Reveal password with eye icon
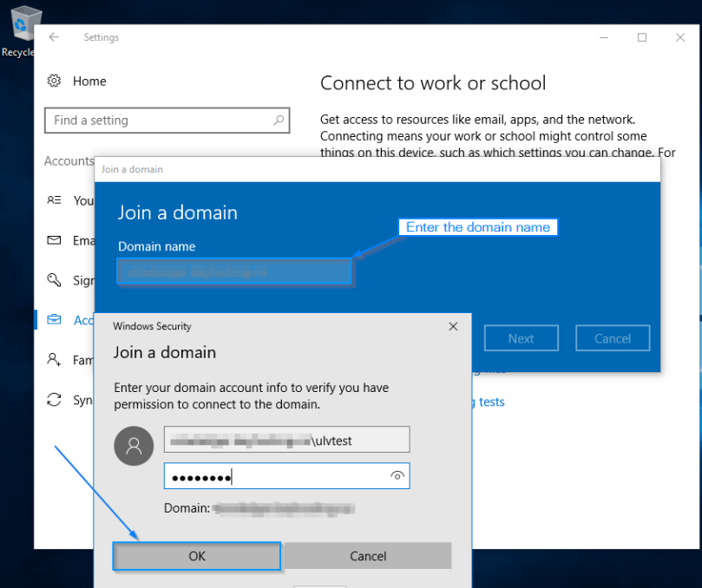Image resolution: width=702 pixels, height=588 pixels. [x=397, y=476]
